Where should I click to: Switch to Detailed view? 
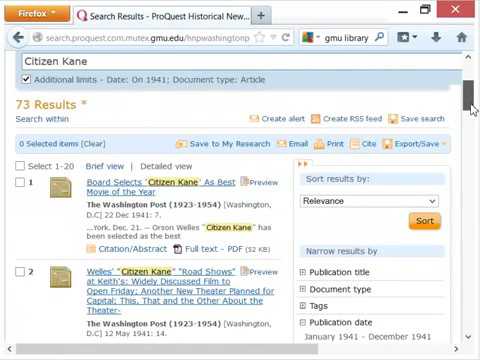(x=166, y=166)
